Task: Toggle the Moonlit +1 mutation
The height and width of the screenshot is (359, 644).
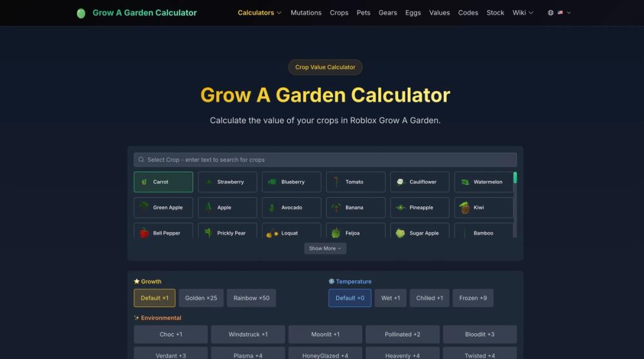Action: [325, 335]
